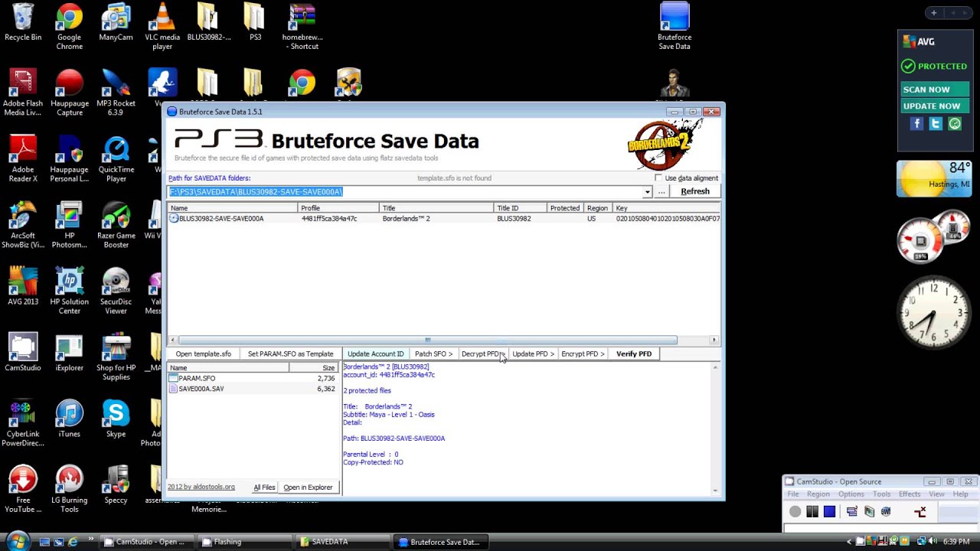Open CamStudio View menu
This screenshot has width=980, height=551.
(x=936, y=494)
